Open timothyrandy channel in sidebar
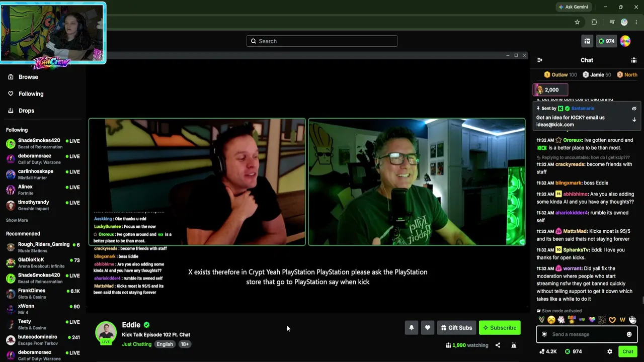644x362 pixels. 43,205
